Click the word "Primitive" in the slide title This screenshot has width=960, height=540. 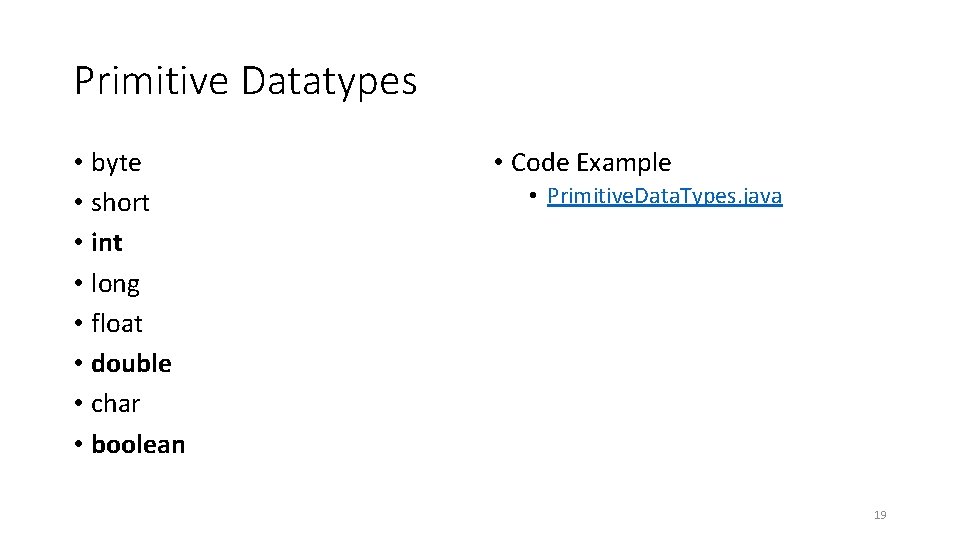coord(151,81)
